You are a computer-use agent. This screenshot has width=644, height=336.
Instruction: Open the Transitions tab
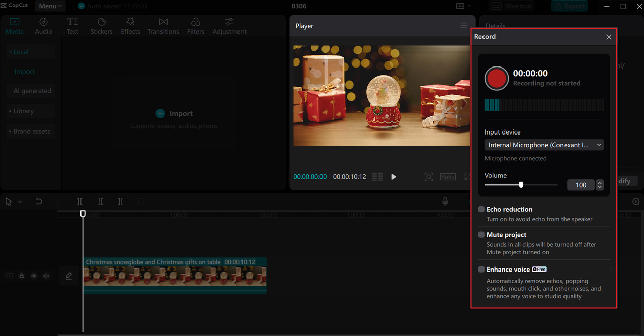tap(163, 26)
